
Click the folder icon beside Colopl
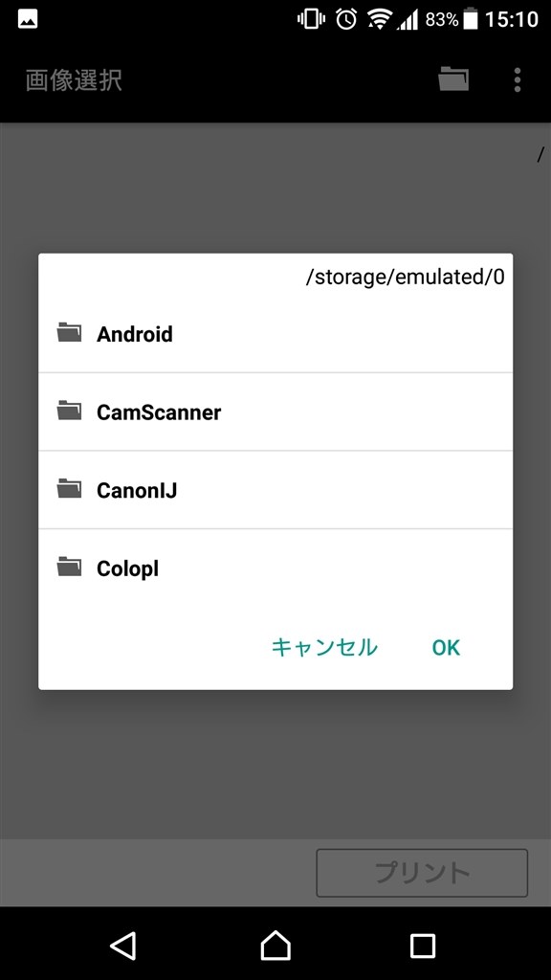(x=69, y=567)
